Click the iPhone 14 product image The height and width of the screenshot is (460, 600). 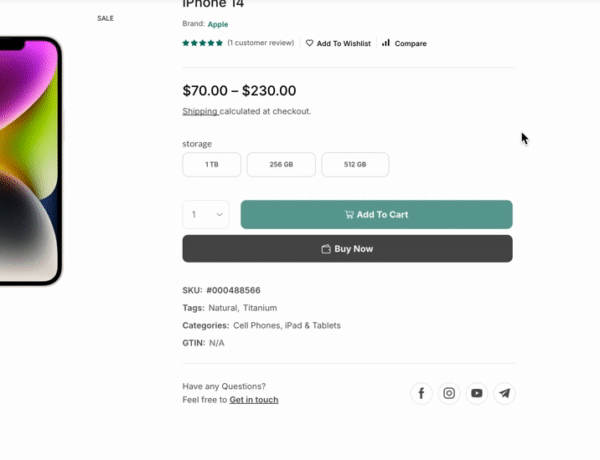(28, 160)
